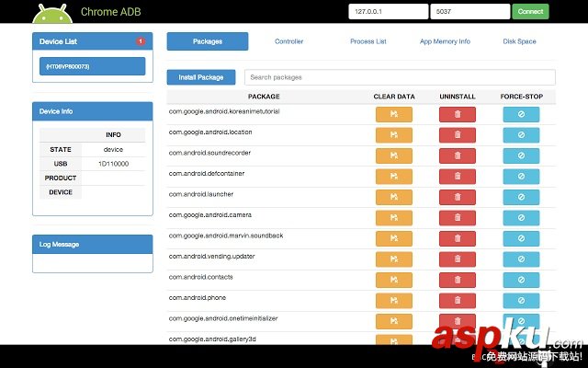Click the Log Message panel header
The image size is (588, 368).
click(x=92, y=245)
